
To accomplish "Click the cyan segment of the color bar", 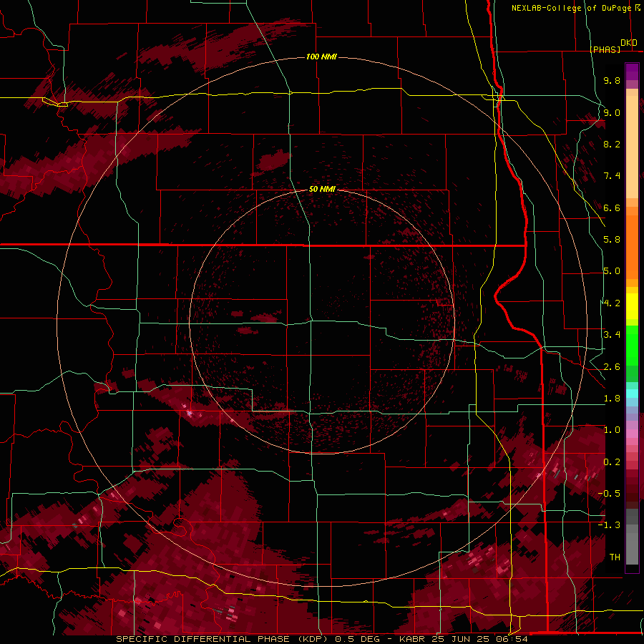I will (x=632, y=394).
